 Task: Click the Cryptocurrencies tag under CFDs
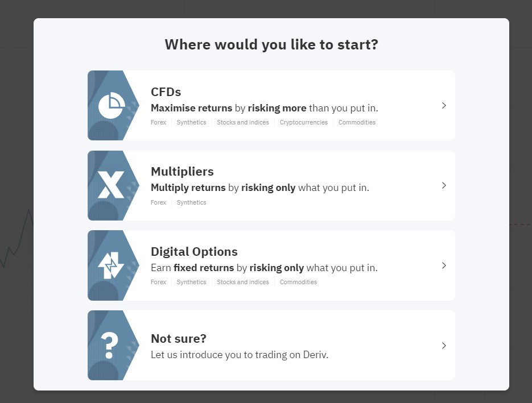coord(304,122)
